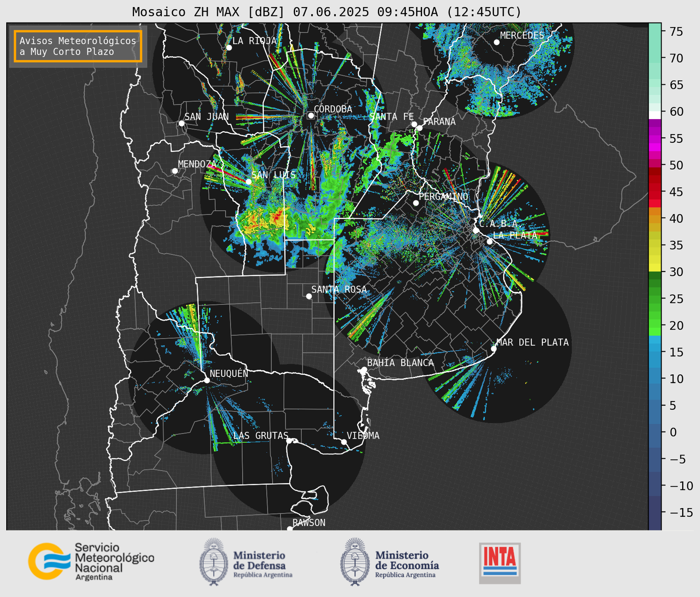The image size is (700, 597).
Task: Click the dark navy -15 dBZ color band
Action: click(x=655, y=513)
